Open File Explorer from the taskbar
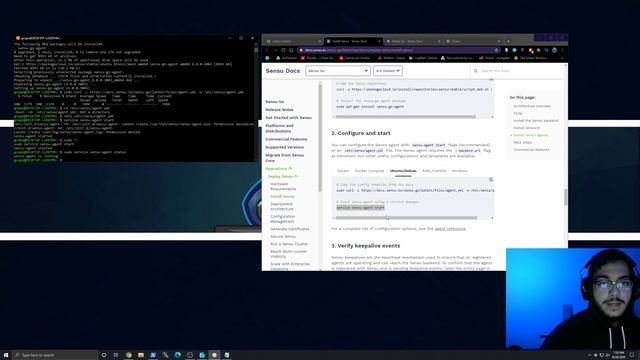Image resolution: width=640 pixels, height=360 pixels. [x=141, y=355]
